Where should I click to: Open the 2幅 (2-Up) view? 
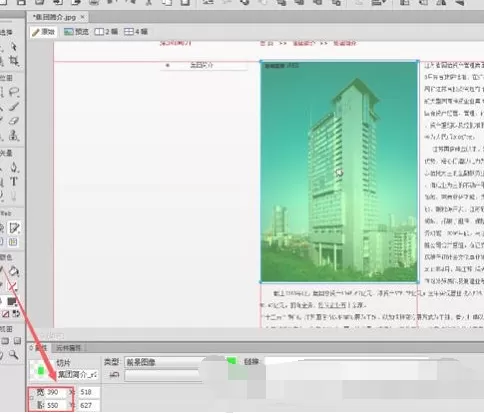click(x=106, y=32)
